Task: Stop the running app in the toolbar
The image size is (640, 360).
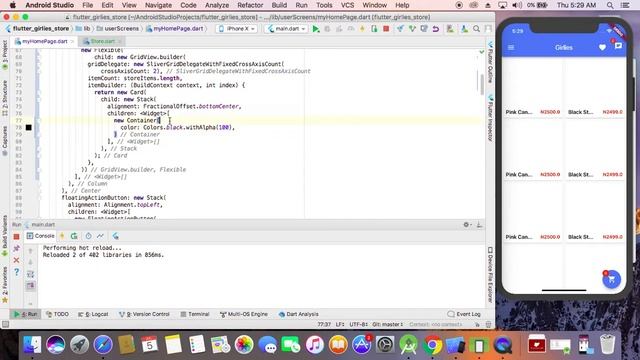Action: click(386, 29)
